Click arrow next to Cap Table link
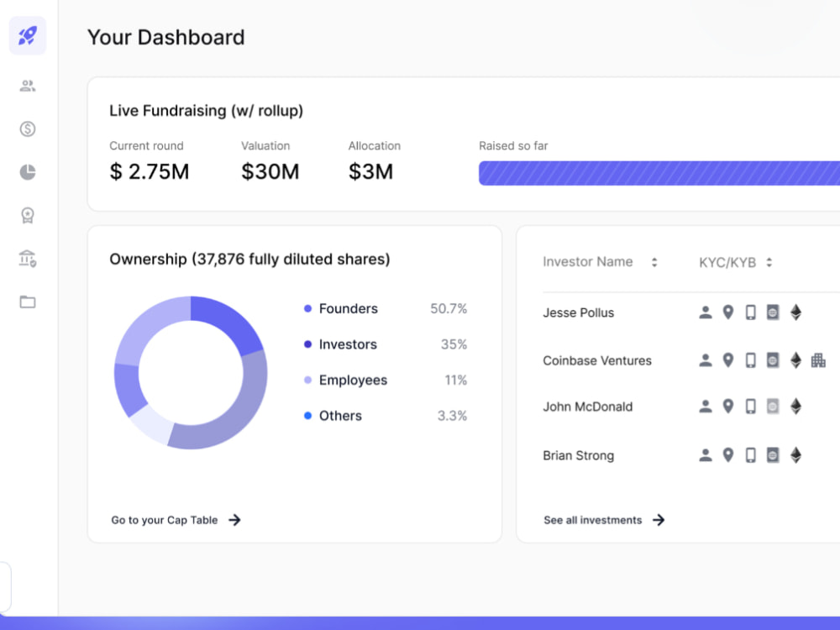The height and width of the screenshot is (630, 840). coord(234,520)
